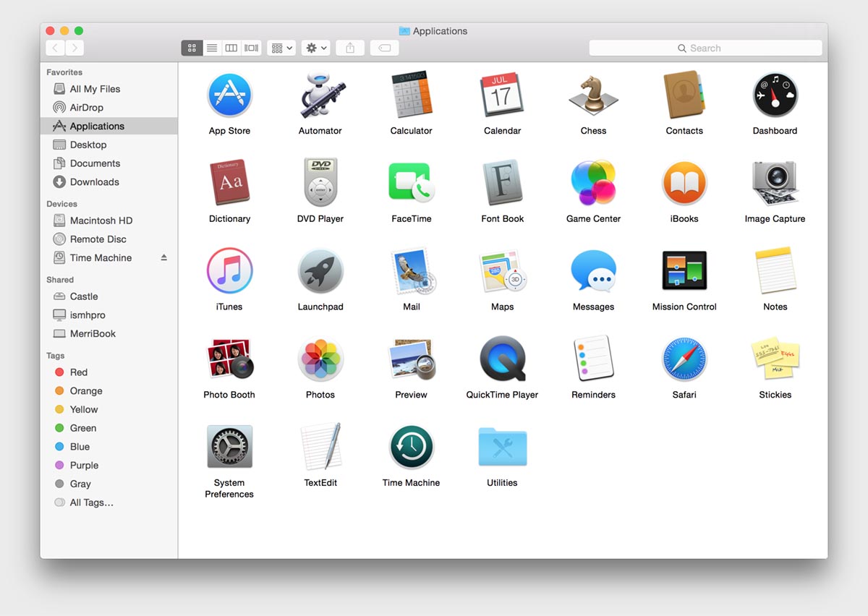Select the FaceTime app icon

click(412, 183)
